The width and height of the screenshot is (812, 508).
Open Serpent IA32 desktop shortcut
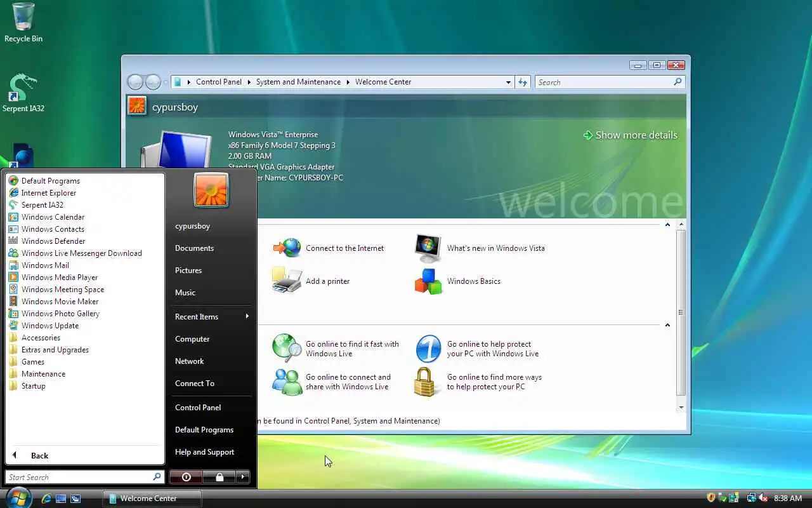[x=23, y=93]
